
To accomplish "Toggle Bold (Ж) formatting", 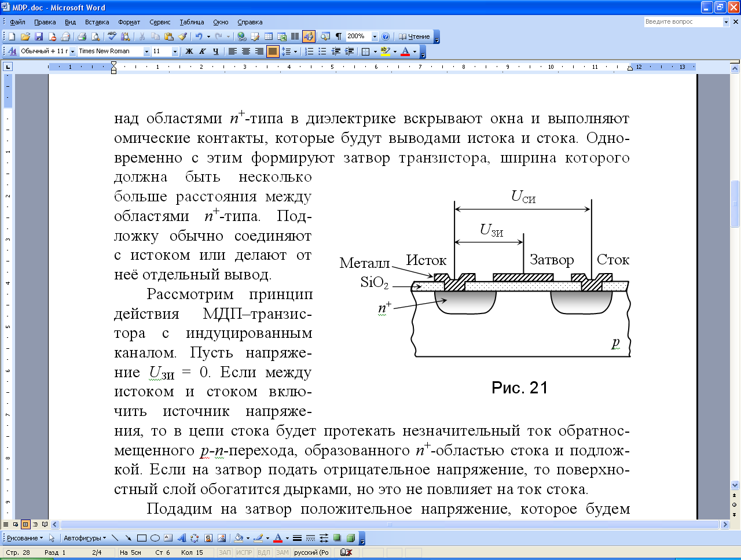I will 189,51.
